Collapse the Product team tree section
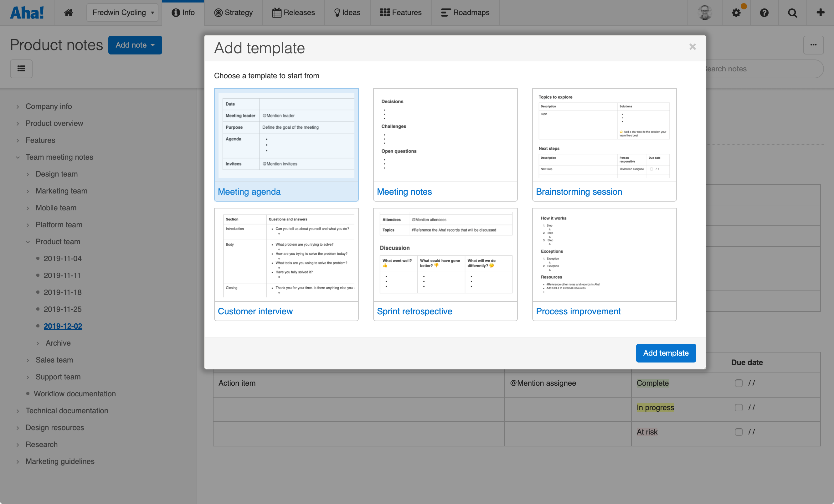The width and height of the screenshot is (834, 504). 28,242
